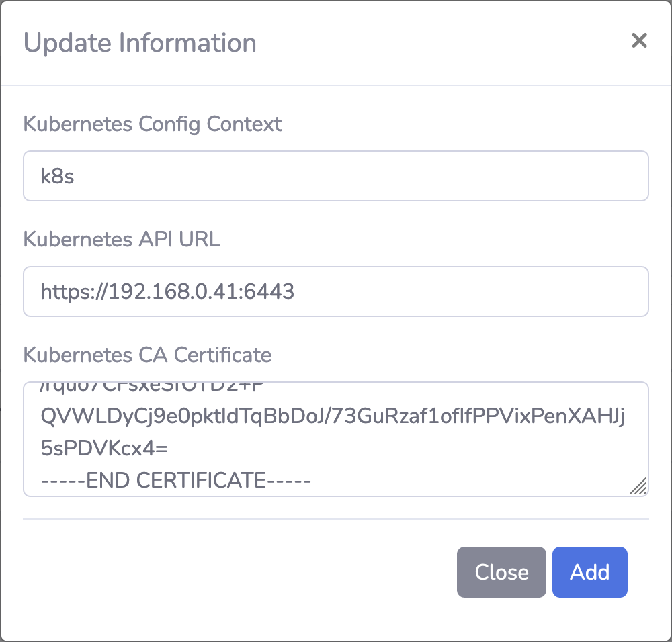Close the dialog with the X icon
The image size is (672, 642).
[x=639, y=41]
